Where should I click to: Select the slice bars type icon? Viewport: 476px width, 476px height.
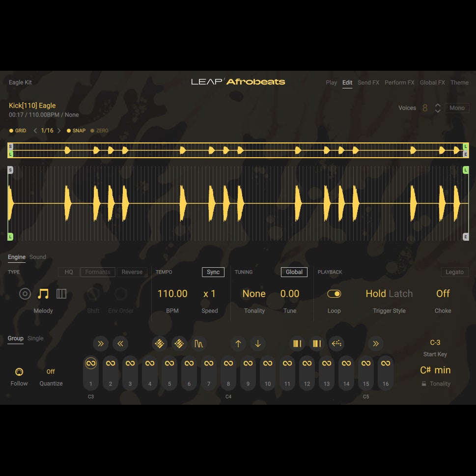pyautogui.click(x=61, y=294)
